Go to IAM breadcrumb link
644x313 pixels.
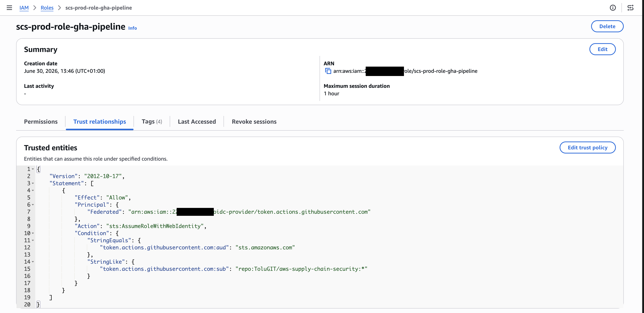(x=24, y=8)
